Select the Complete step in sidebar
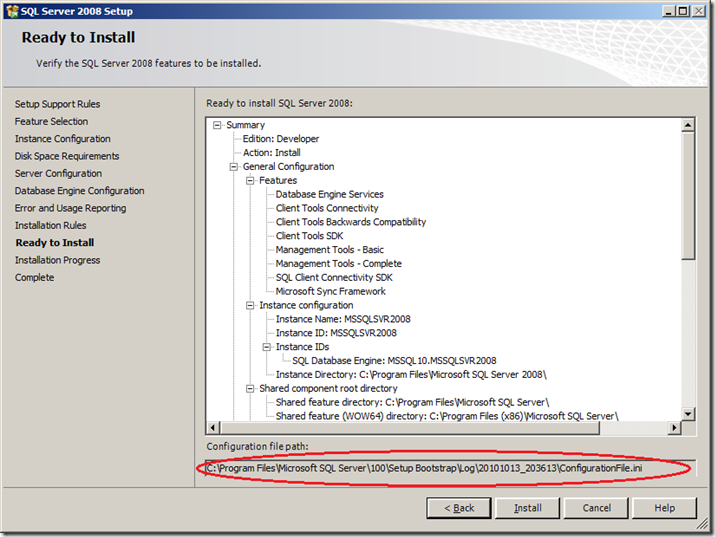 coord(35,277)
